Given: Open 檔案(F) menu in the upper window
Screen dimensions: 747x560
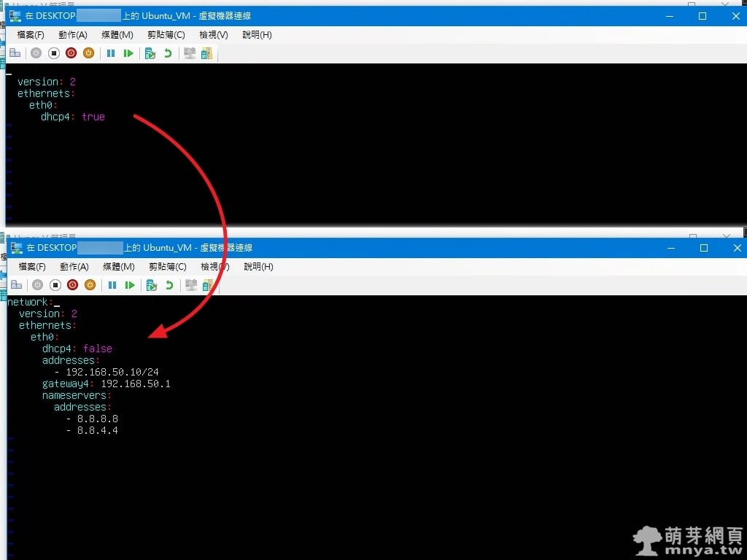Looking at the screenshot, I should [x=31, y=35].
